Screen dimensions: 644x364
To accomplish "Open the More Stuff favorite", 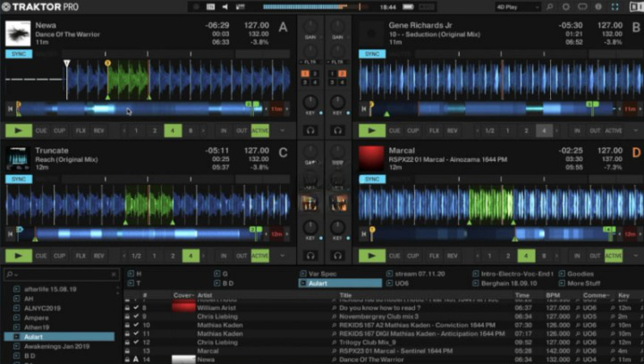I will click(583, 284).
